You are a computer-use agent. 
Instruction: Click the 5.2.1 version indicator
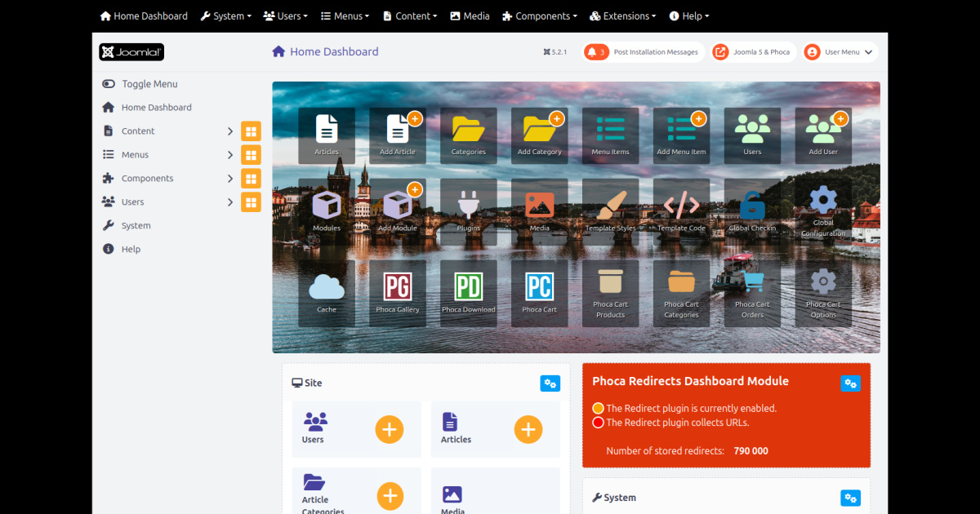(555, 52)
